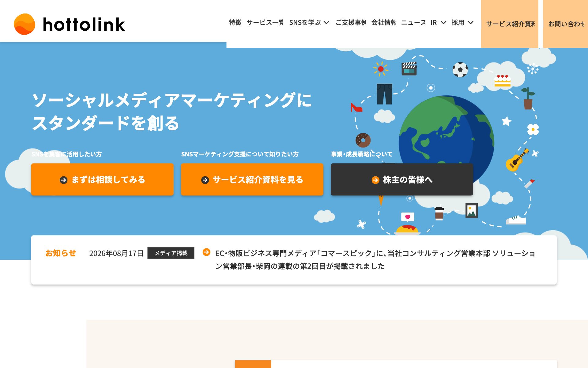
Task: Click the お問い合わせ header button
Action: click(x=565, y=24)
